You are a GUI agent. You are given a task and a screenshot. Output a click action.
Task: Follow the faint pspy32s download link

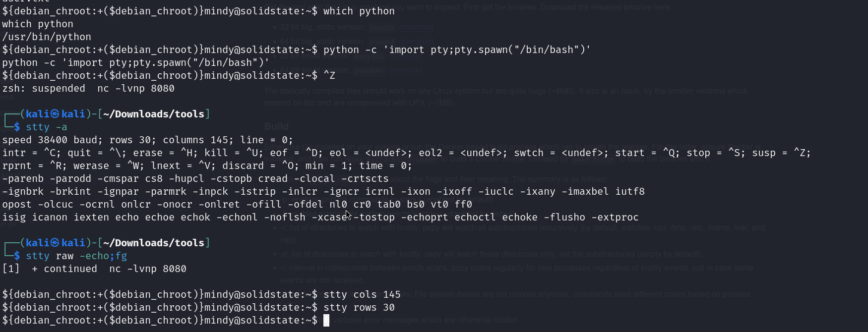pos(405,56)
